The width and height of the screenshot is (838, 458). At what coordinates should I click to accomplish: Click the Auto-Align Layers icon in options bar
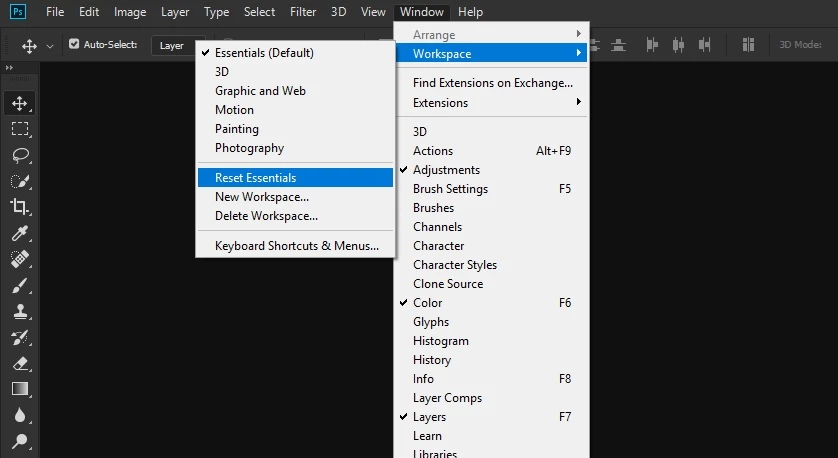click(748, 45)
